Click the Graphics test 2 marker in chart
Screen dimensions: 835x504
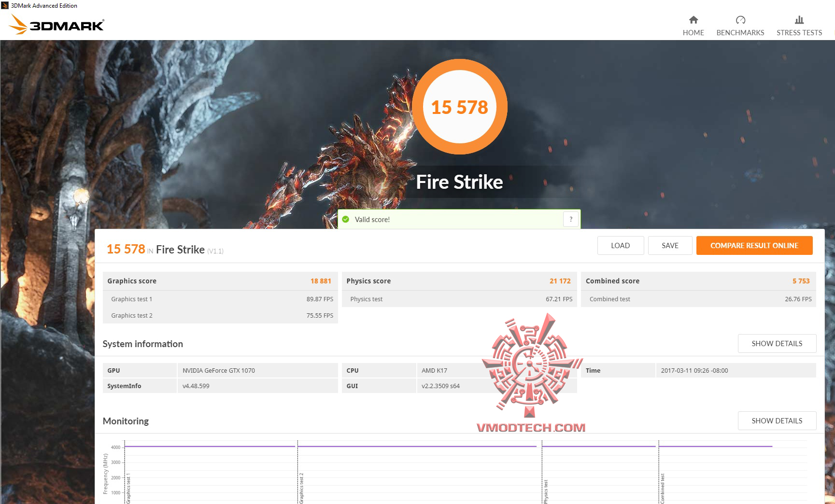[301, 489]
